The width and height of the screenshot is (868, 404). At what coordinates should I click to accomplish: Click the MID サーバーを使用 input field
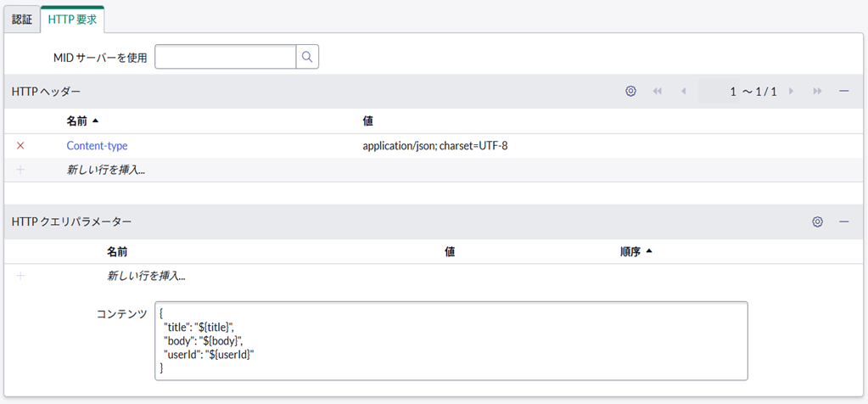pos(226,57)
